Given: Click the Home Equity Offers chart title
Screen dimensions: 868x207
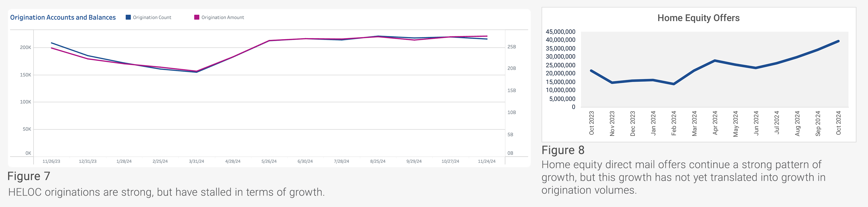Looking at the screenshot, I should click(698, 18).
